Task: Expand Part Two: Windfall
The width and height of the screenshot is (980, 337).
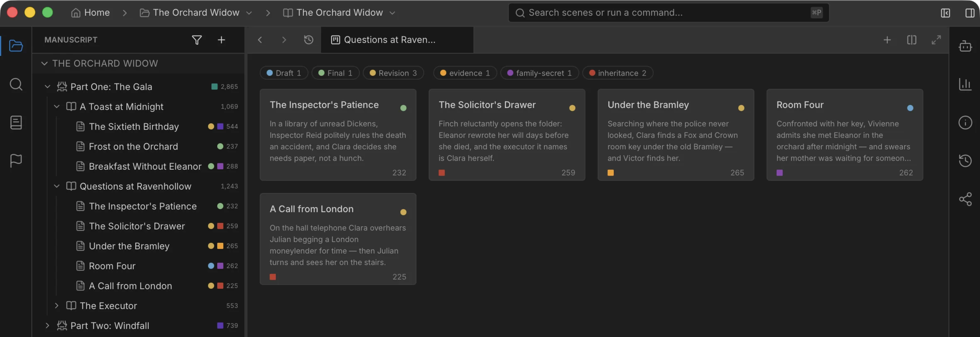Action: tap(47, 326)
